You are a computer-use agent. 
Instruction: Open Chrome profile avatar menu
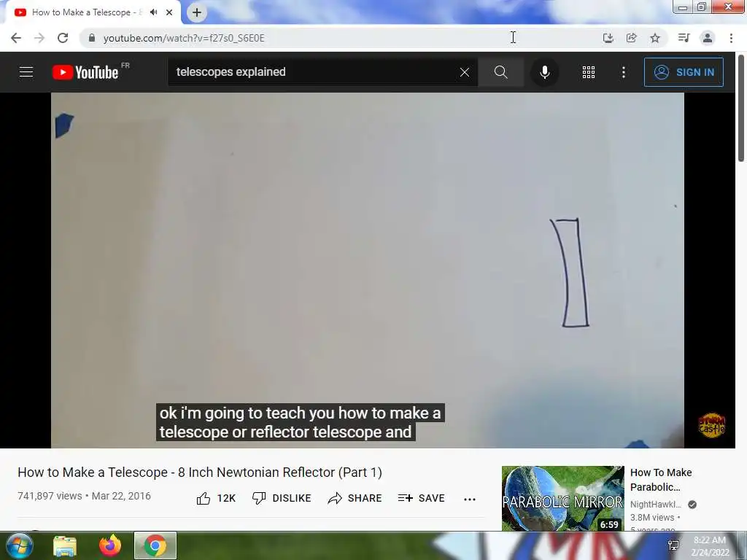708,38
